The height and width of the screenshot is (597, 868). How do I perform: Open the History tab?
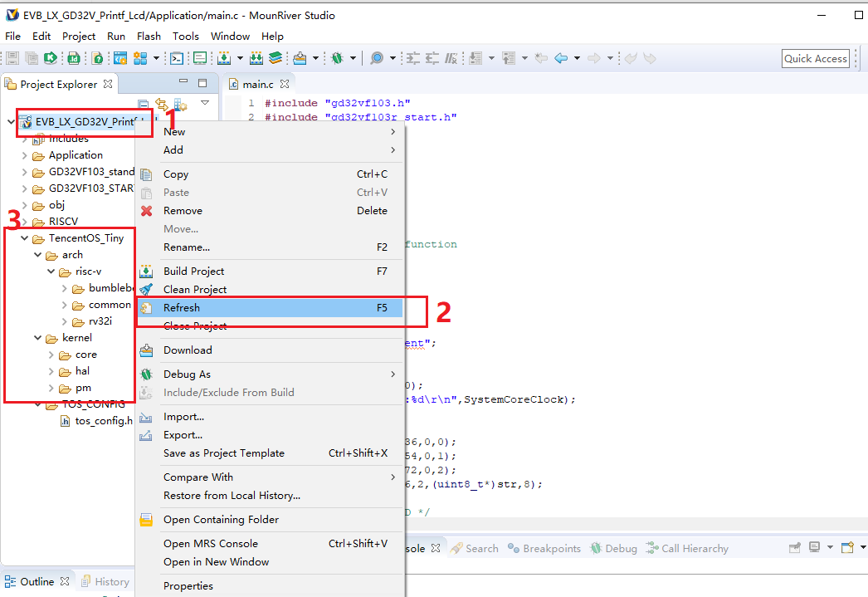click(x=105, y=582)
